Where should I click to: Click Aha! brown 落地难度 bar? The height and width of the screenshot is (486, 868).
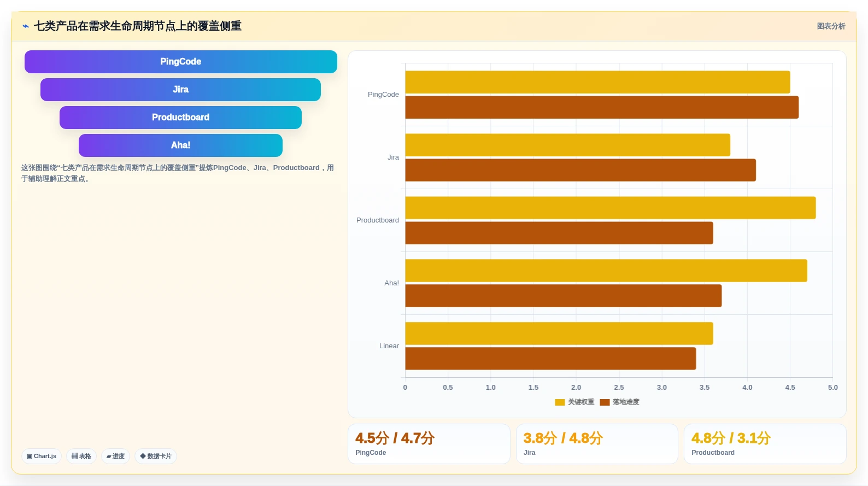click(564, 296)
